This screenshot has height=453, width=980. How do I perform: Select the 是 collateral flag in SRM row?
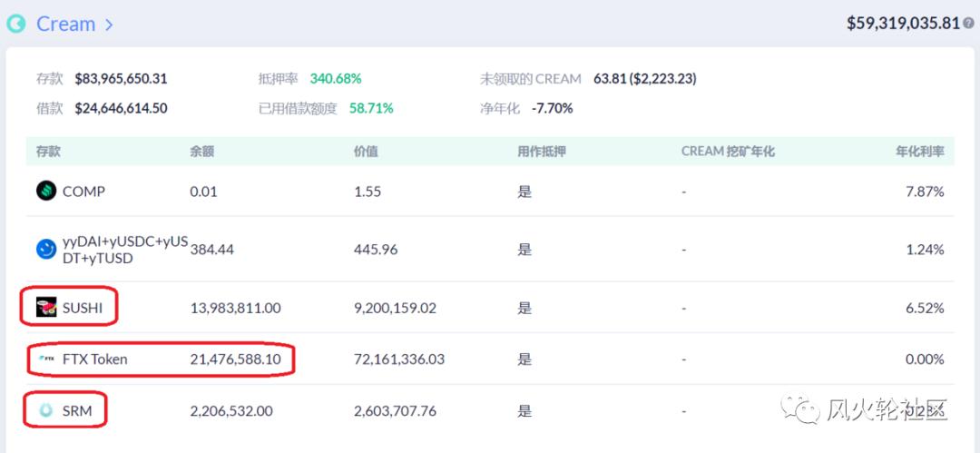(524, 411)
